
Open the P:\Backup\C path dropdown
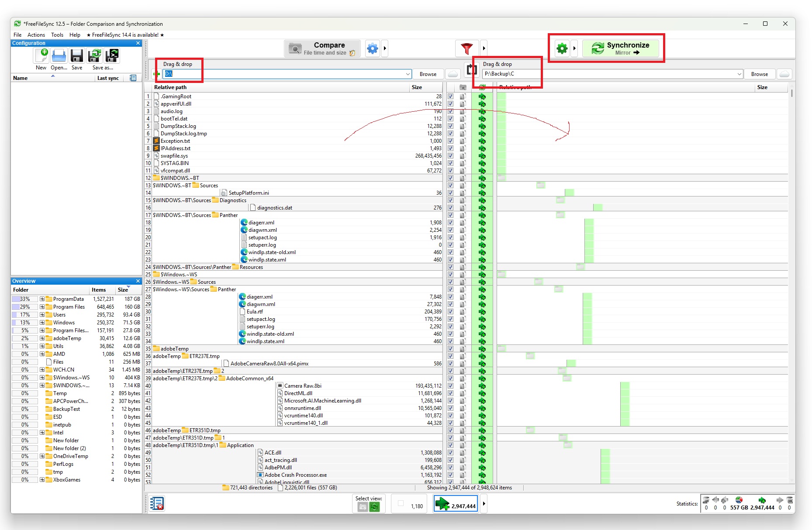[739, 74]
